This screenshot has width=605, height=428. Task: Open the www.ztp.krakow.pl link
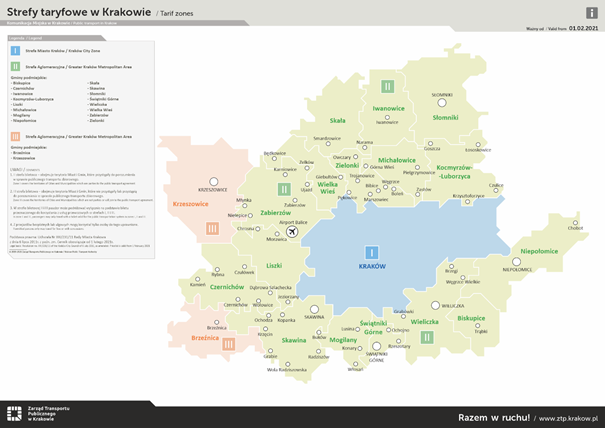(x=568, y=417)
